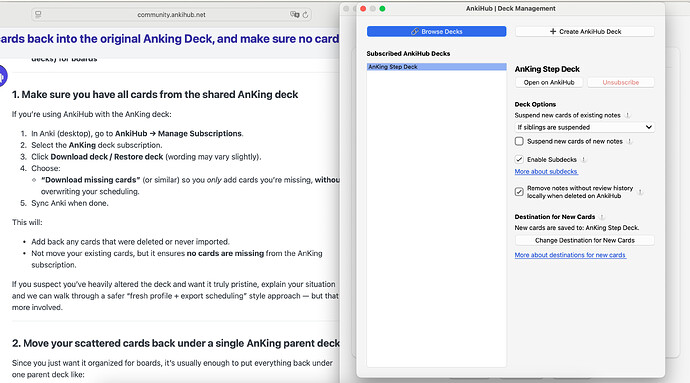Screen dimensions: 690x383
Task: Click text New cards are saved to: AnKing Step Deck
Action: click(576, 228)
